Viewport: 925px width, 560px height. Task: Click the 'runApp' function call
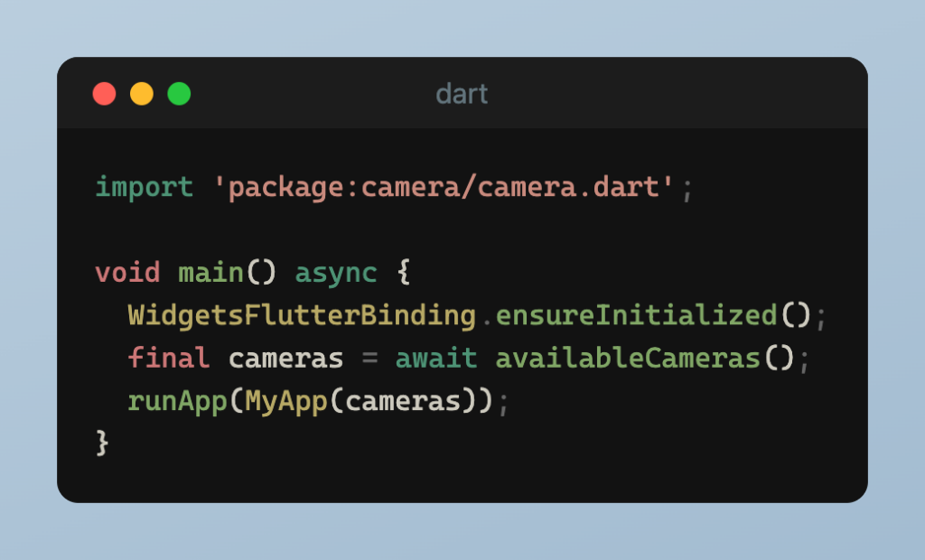coord(178,402)
